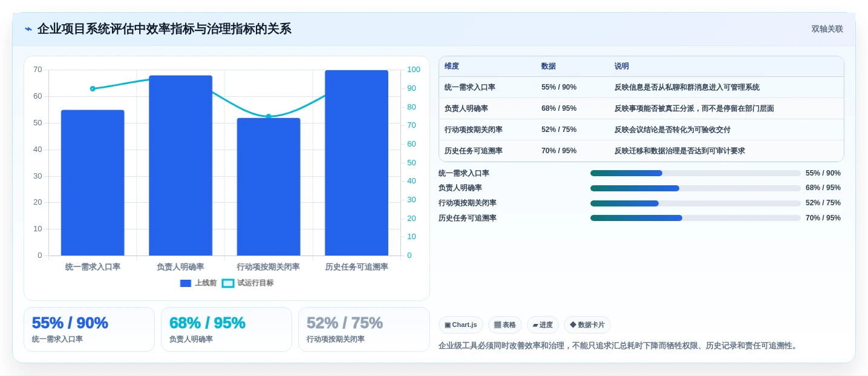This screenshot has width=868, height=376.
Task: Click the right axis value 100
Action: pyautogui.click(x=414, y=70)
